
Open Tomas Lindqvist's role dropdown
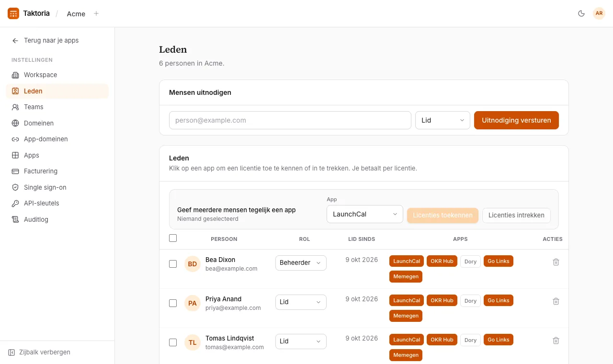(301, 341)
